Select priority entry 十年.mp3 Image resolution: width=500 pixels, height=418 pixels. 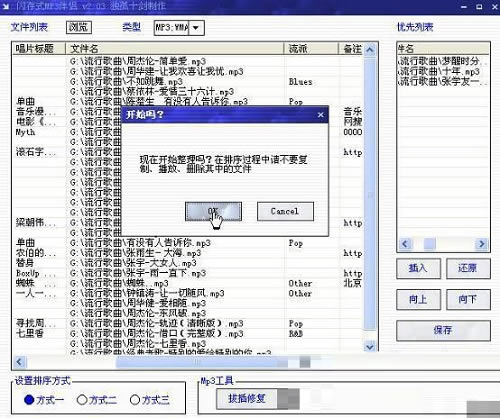pos(439,71)
